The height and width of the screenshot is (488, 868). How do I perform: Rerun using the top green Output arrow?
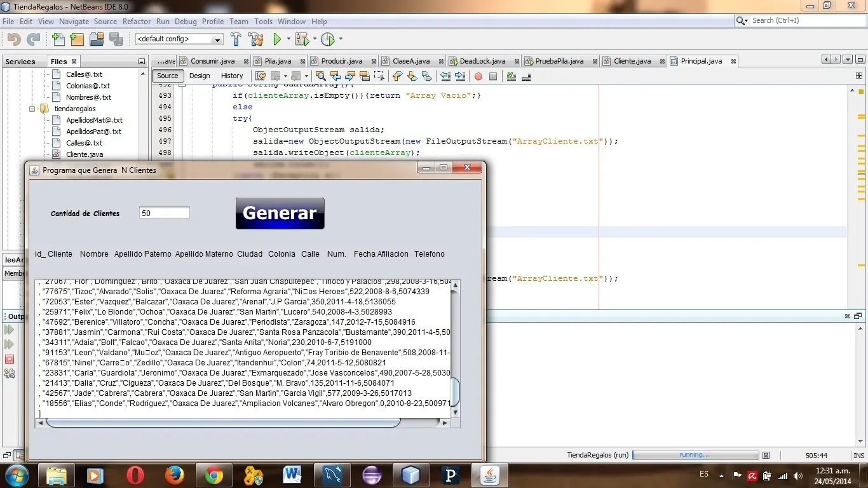click(9, 330)
